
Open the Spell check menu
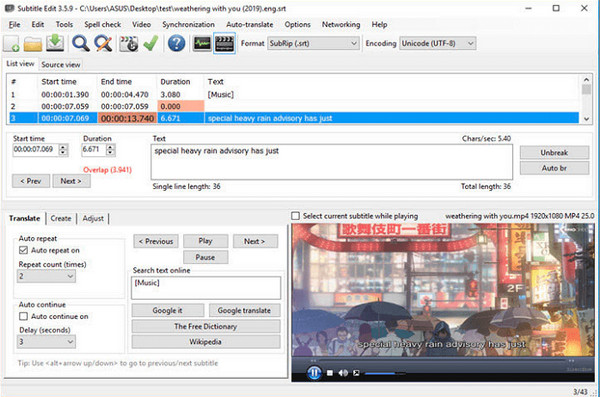(x=103, y=25)
